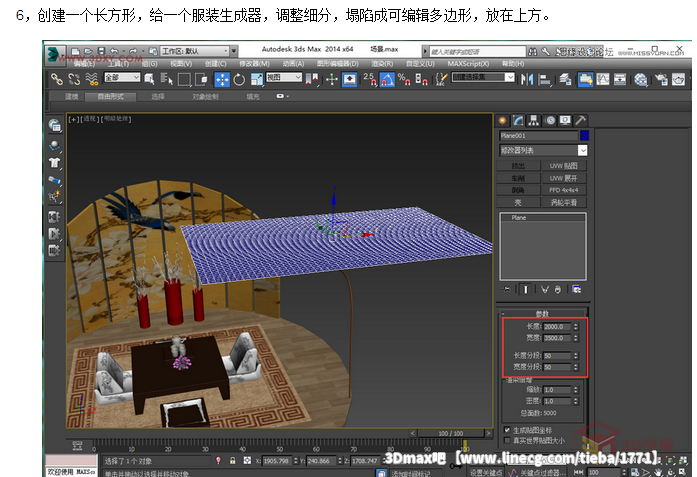Image resolution: width=697 pixels, height=477 pixels.
Task: Switch to the Modify command panel tab
Action: [518, 120]
